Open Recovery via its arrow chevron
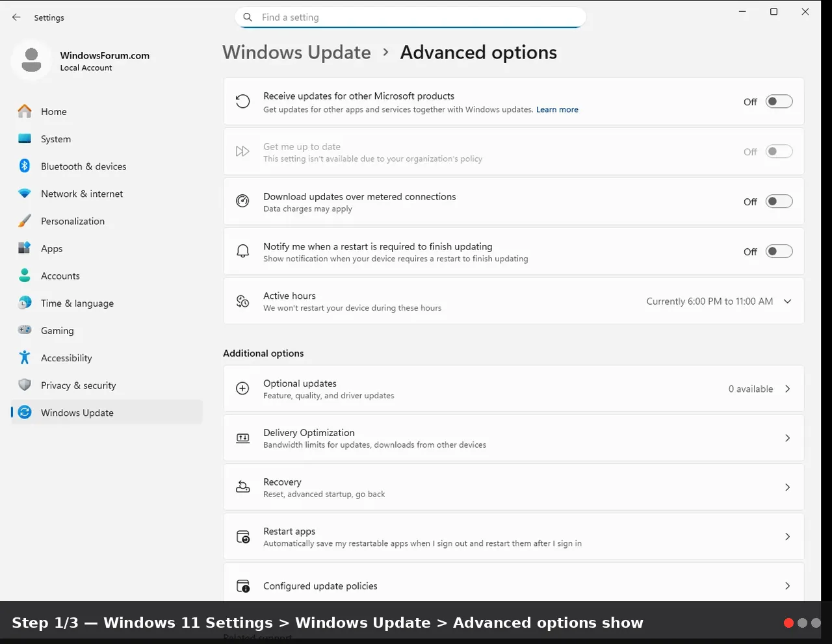Image resolution: width=832 pixels, height=644 pixels. click(x=787, y=487)
